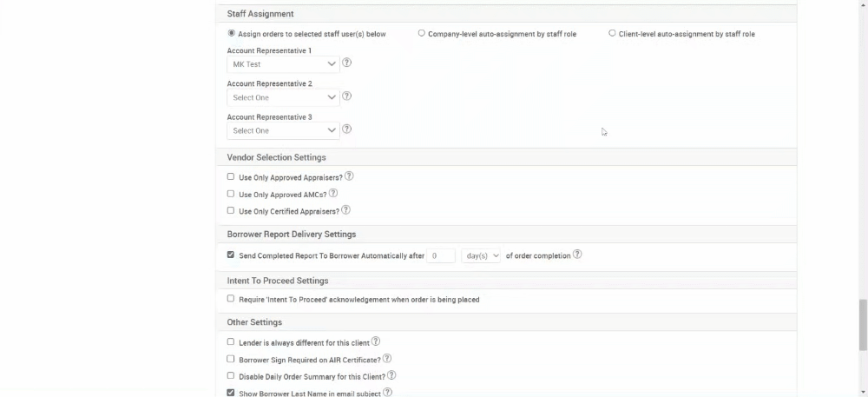Uncheck Send Completed Report To Borrower Automatically
868x397 pixels.
[x=230, y=255]
